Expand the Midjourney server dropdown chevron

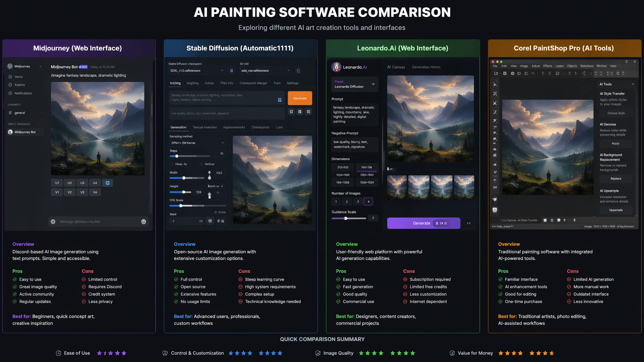click(40, 66)
